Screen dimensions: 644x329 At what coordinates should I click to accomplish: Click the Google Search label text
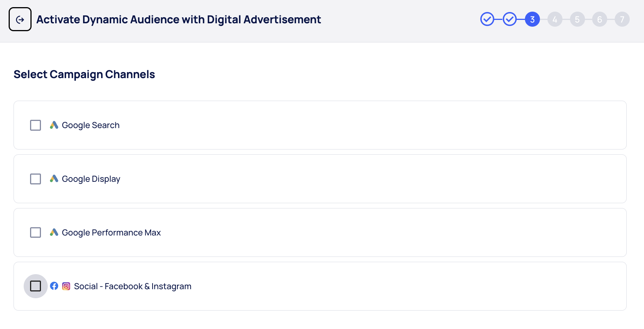tap(91, 125)
